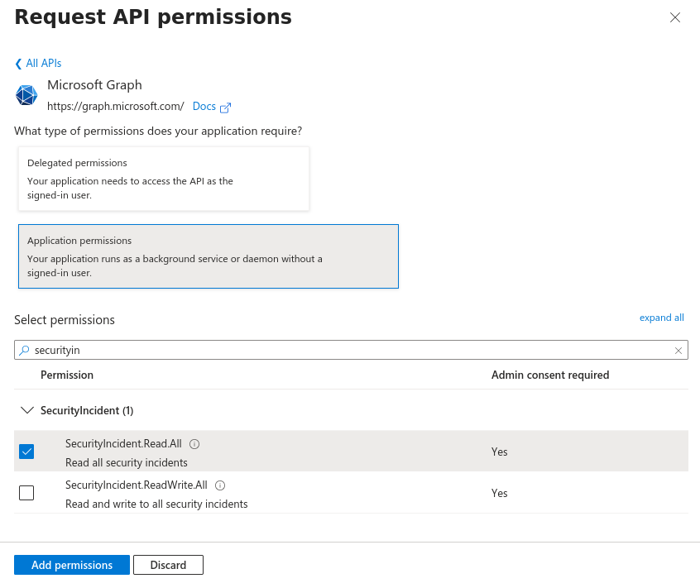The height and width of the screenshot is (588, 700).
Task: Click the Select permissions heading
Action: coord(65,320)
